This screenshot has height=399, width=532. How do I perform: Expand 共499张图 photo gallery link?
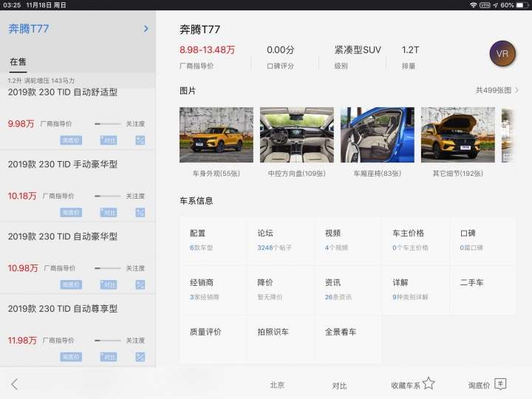coord(497,90)
